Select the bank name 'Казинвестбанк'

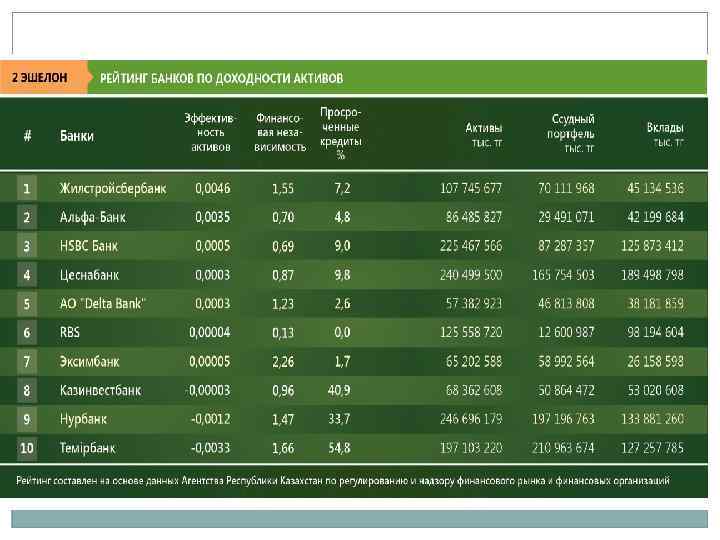tap(100, 390)
